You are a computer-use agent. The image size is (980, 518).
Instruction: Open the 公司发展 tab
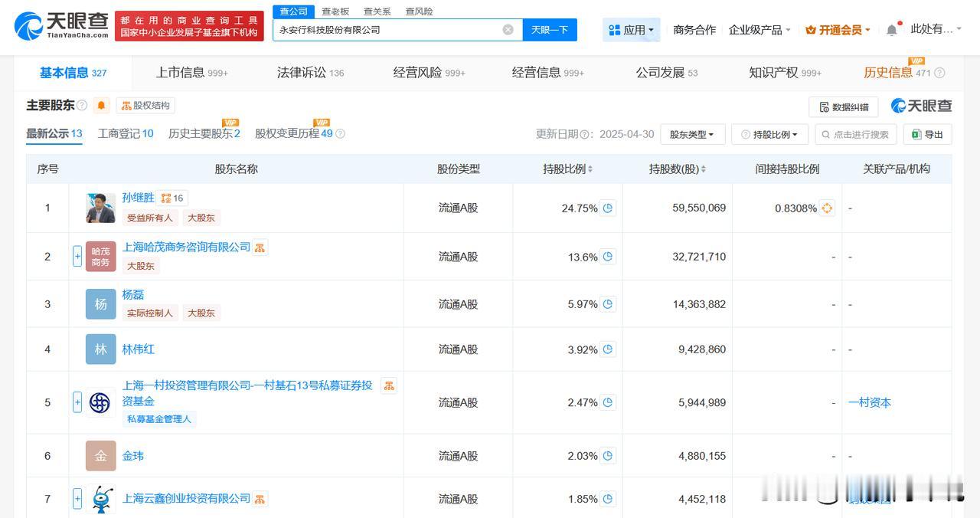[x=666, y=73]
